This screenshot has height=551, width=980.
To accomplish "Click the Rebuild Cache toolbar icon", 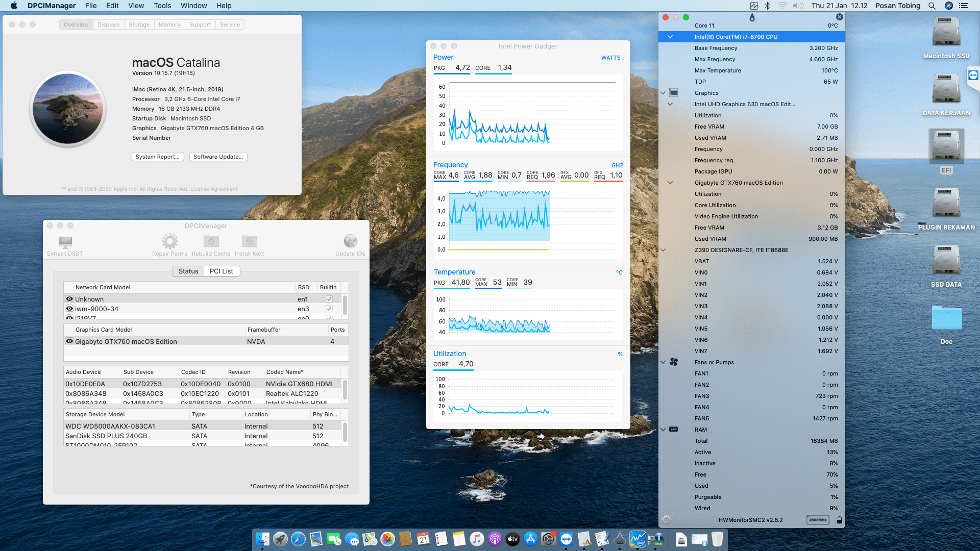I will (211, 241).
